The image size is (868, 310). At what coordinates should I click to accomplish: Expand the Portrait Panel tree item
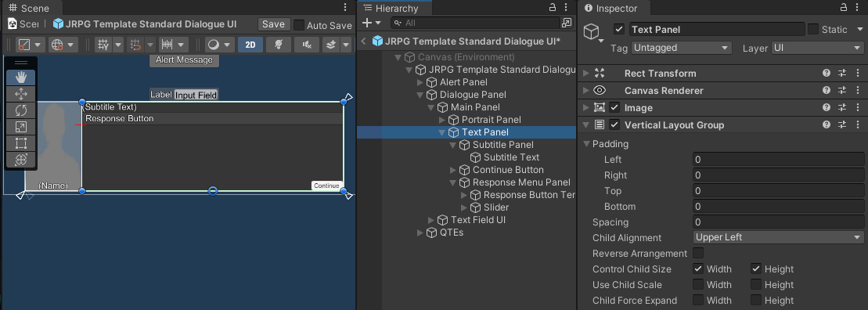[x=441, y=120]
